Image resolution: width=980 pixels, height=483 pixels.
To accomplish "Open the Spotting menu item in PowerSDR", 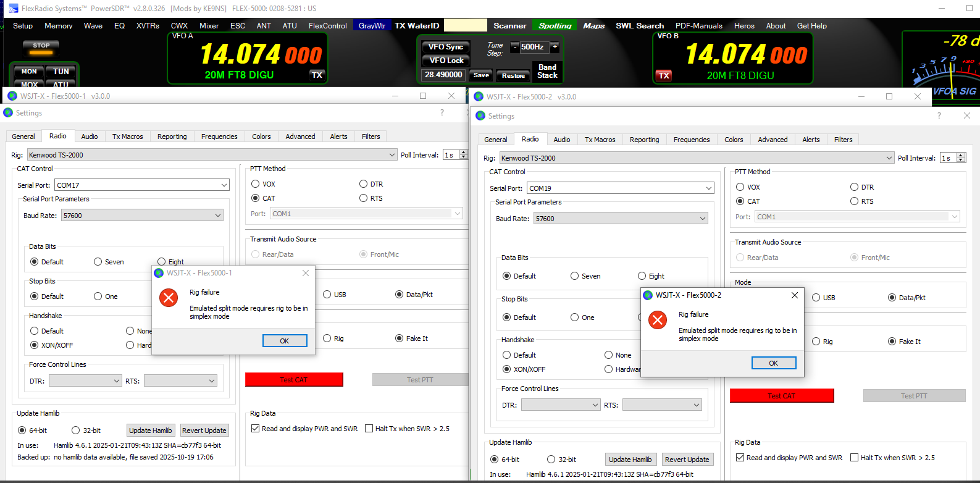I will tap(555, 26).
